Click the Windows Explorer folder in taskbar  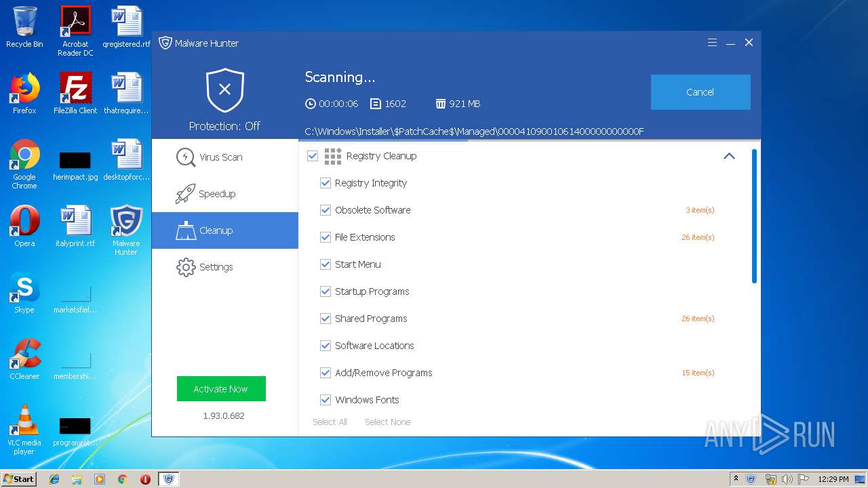77,479
